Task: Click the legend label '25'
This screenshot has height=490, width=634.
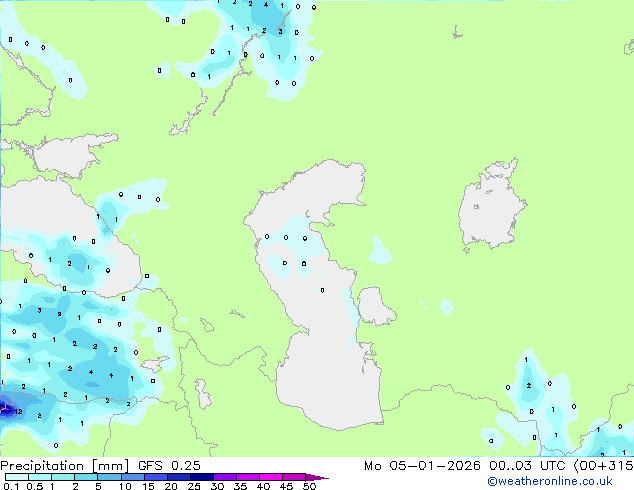Action: (x=194, y=486)
